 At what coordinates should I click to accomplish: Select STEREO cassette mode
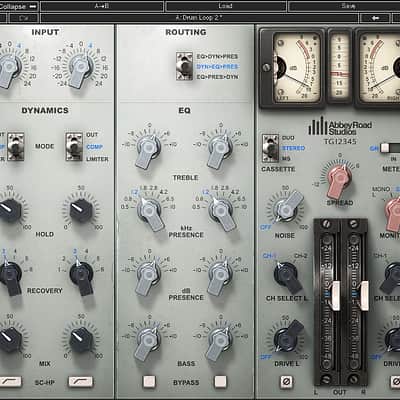(293, 148)
